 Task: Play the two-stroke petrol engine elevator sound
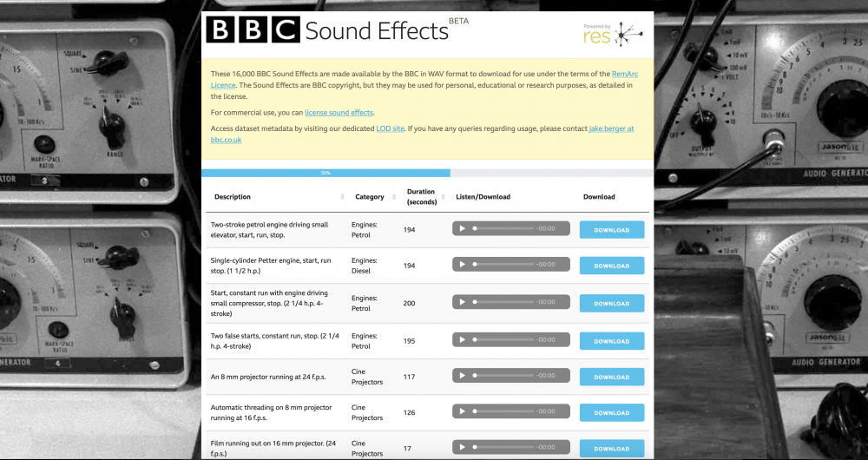463,229
